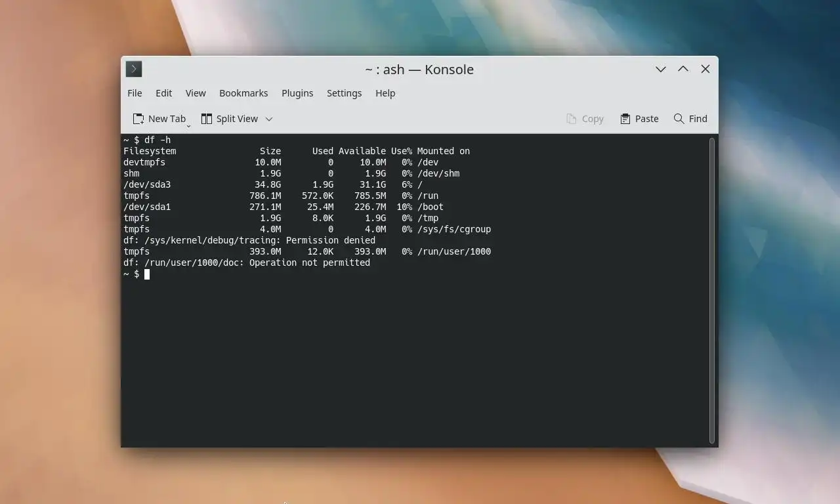Click the Split View button

tap(229, 119)
